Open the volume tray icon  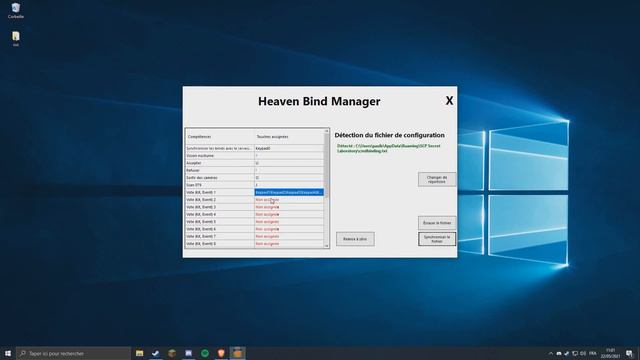pos(583,353)
